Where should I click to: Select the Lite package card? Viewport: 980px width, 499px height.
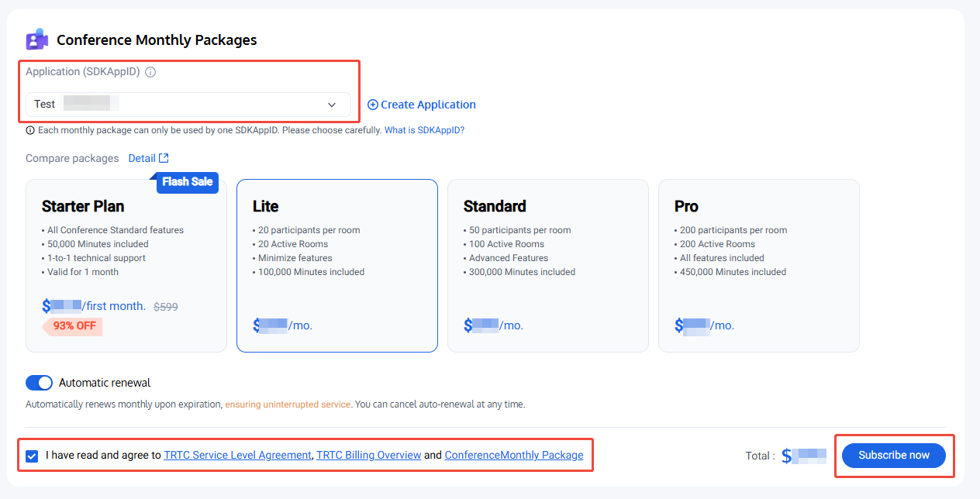pyautogui.click(x=337, y=266)
